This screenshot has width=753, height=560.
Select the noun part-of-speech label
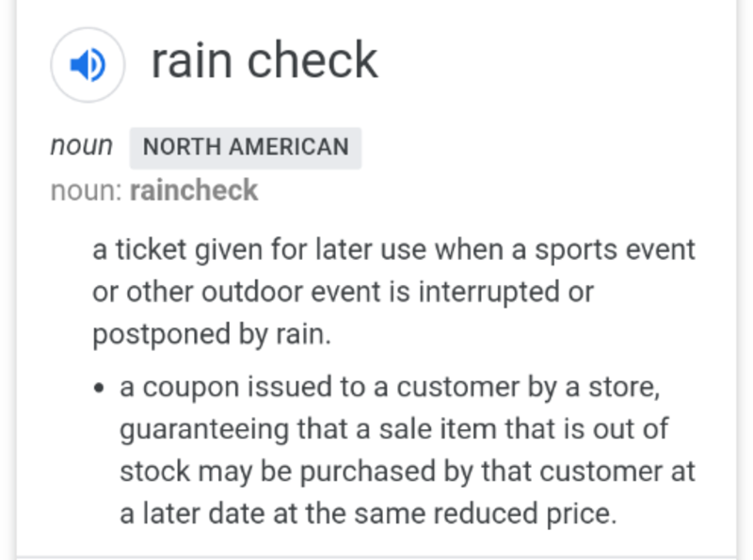81,147
